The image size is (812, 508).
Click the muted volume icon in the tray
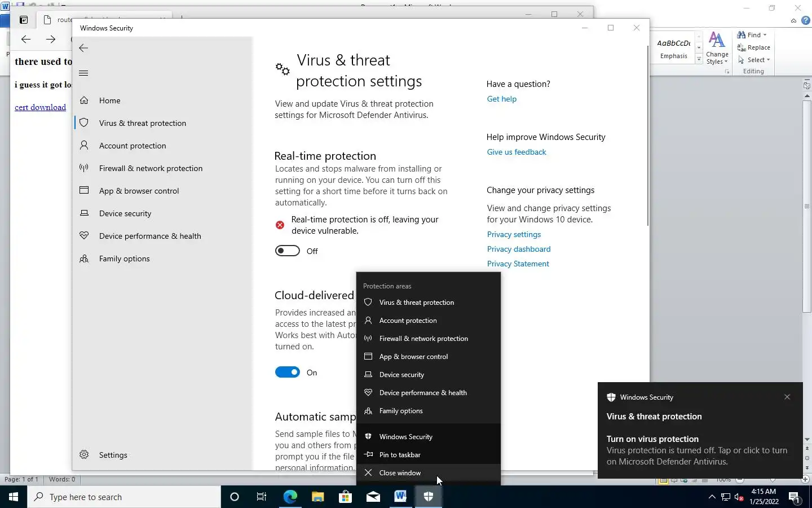(x=739, y=497)
